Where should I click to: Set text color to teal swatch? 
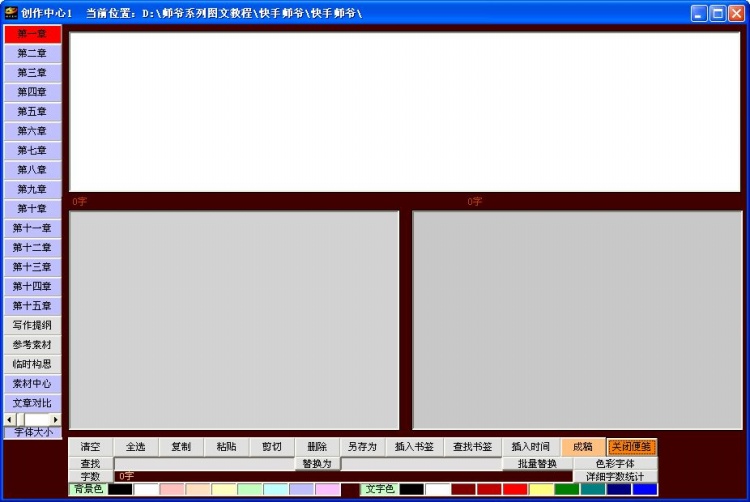click(593, 490)
